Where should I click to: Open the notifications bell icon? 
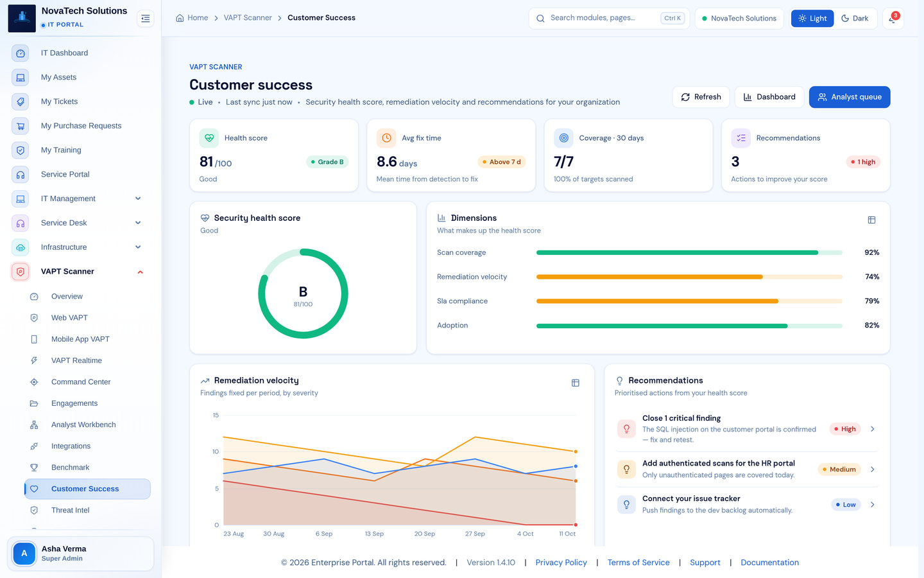[893, 18]
